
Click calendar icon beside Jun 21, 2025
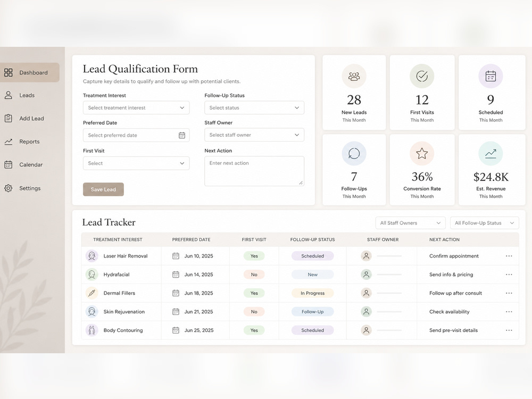pos(176,311)
